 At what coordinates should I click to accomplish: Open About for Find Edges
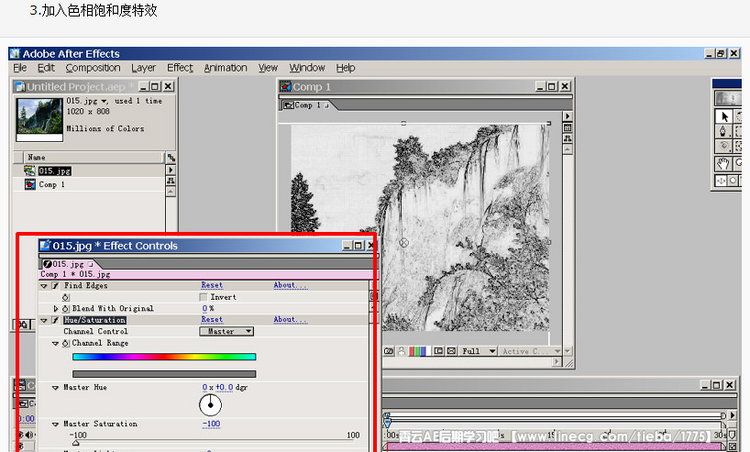(x=290, y=285)
